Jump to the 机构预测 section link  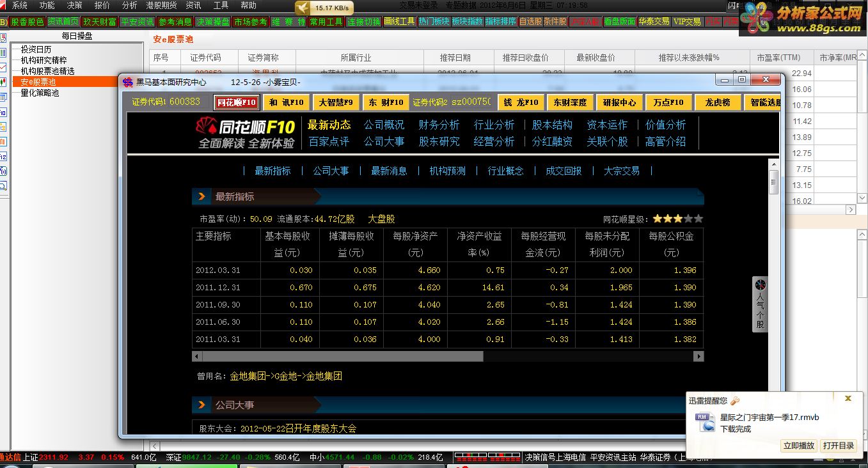tap(448, 171)
